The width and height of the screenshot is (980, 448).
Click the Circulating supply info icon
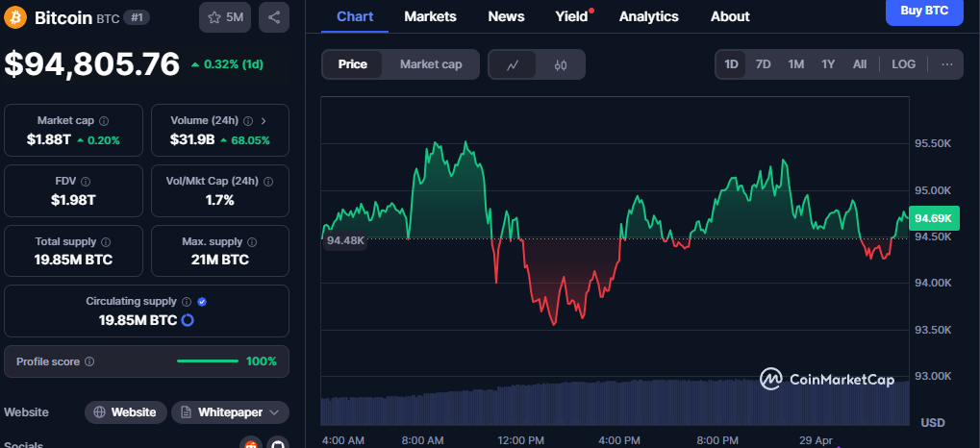pos(187,301)
